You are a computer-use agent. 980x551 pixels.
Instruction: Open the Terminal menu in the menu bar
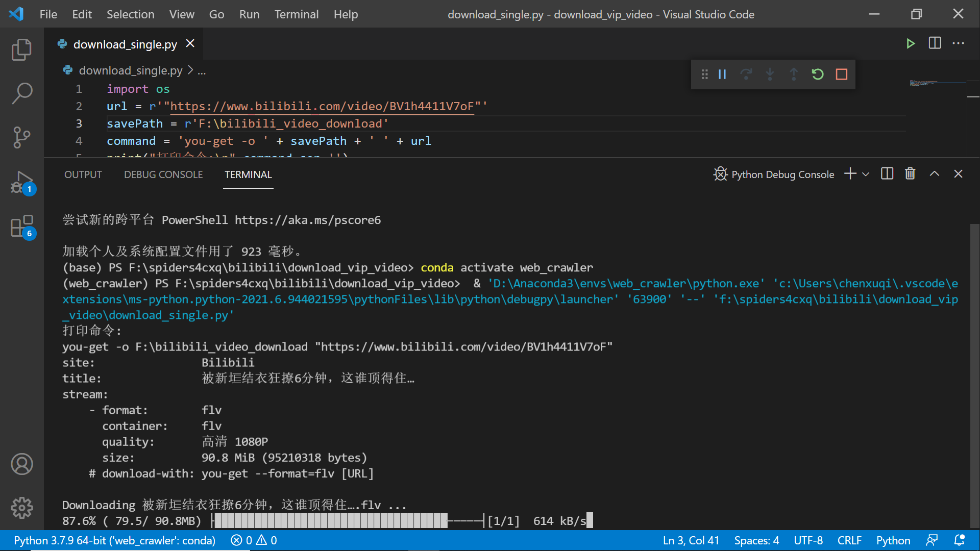tap(296, 14)
